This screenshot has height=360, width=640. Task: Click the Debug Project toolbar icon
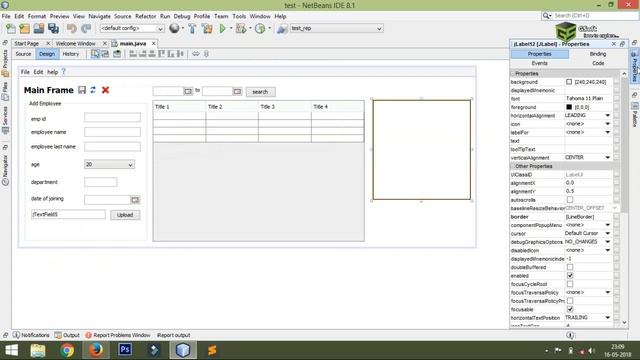241,29
